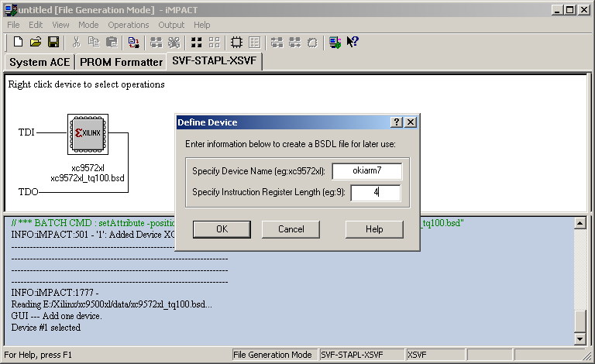Close the Define Device dialog
The image size is (595, 364).
[411, 122]
